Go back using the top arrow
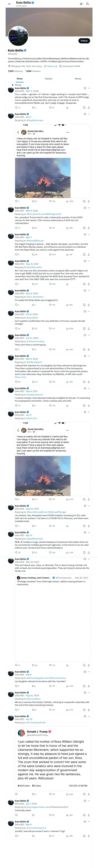This screenshot has width=98, height=868. coord(9,4)
